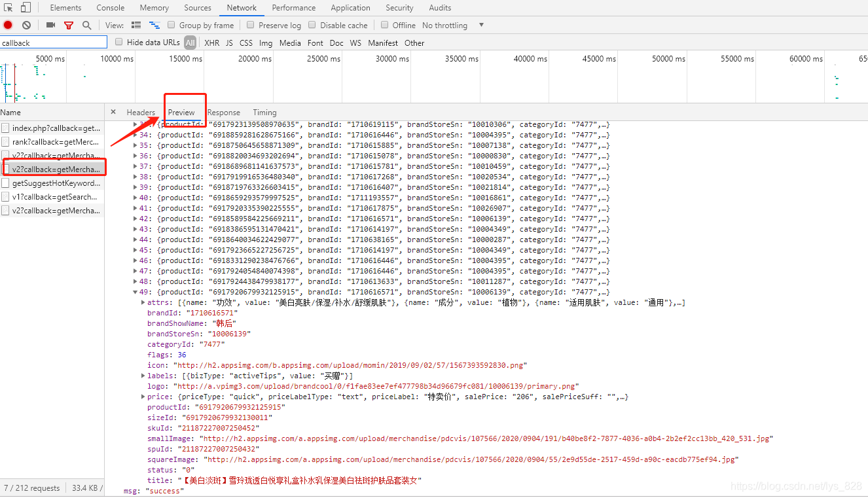This screenshot has width=868, height=498.
Task: Switch to the Performance tab
Action: pos(294,8)
